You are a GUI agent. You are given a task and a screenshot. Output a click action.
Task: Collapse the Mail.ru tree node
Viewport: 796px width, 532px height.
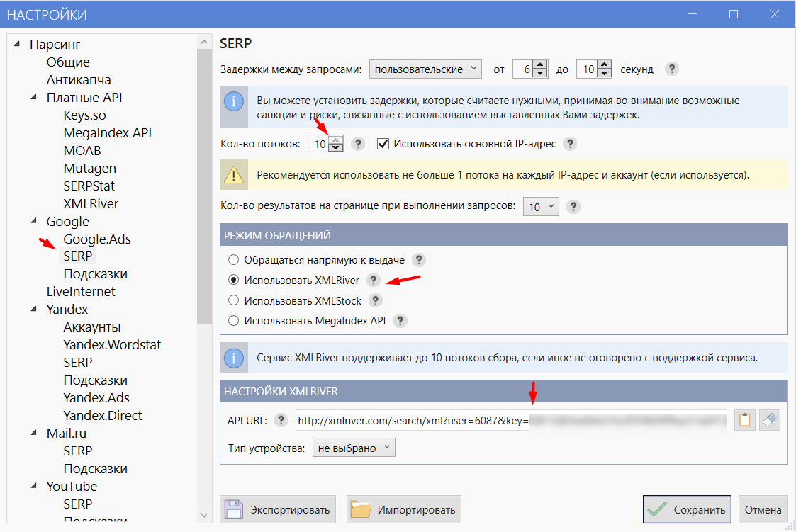point(34,433)
